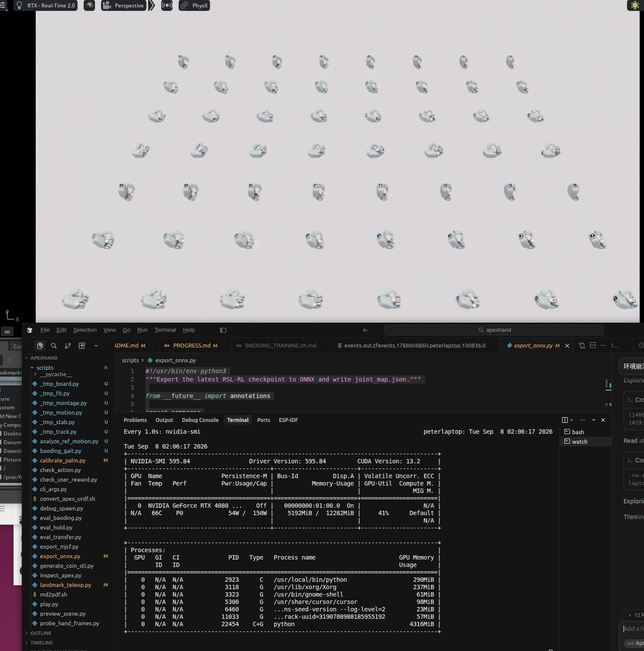Screen dimensions: 644x651
Task: Maximize the terminal panel with the caret
Action: tap(593, 420)
